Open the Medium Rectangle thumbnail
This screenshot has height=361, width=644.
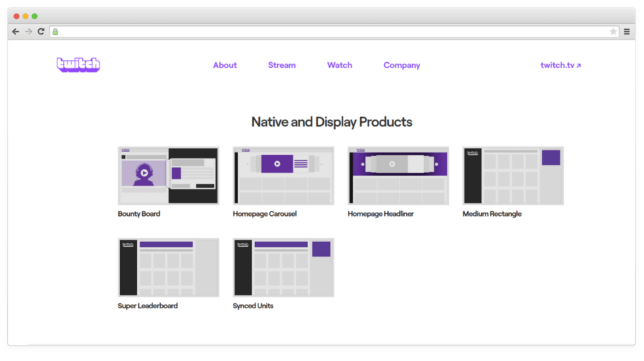pos(513,176)
